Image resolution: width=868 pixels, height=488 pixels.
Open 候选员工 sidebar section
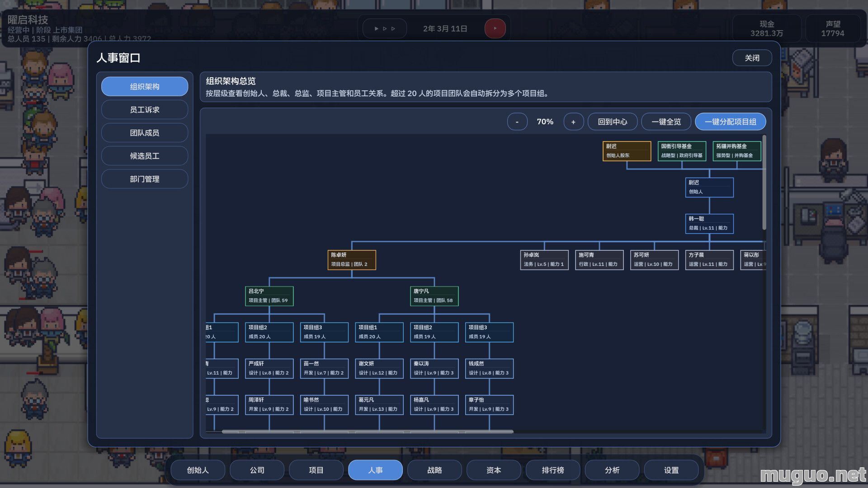145,155
